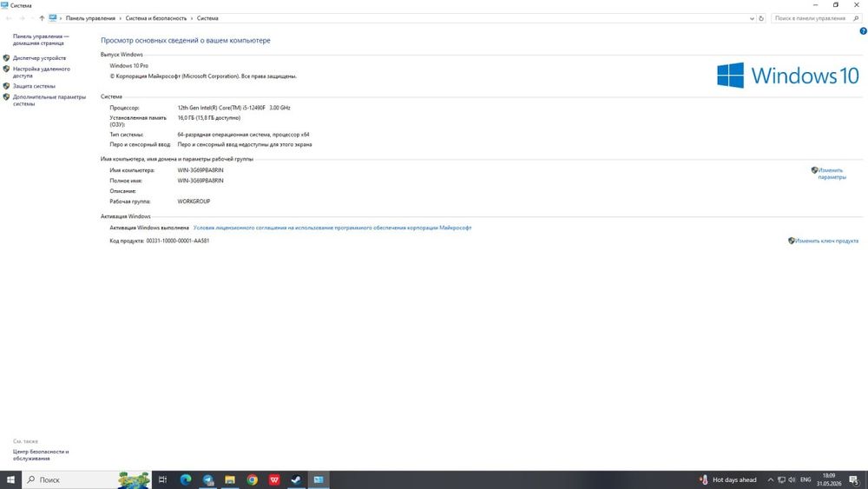The width and height of the screenshot is (868, 489).
Task: Launch Microsoft Edge from the taskbar
Action: [186, 479]
